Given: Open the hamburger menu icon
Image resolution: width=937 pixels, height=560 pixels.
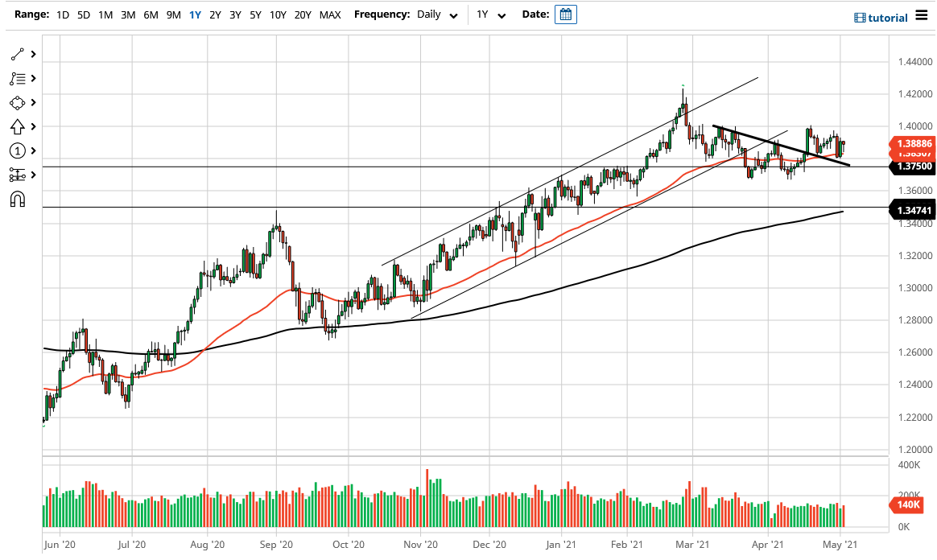Looking at the screenshot, I should click(922, 16).
